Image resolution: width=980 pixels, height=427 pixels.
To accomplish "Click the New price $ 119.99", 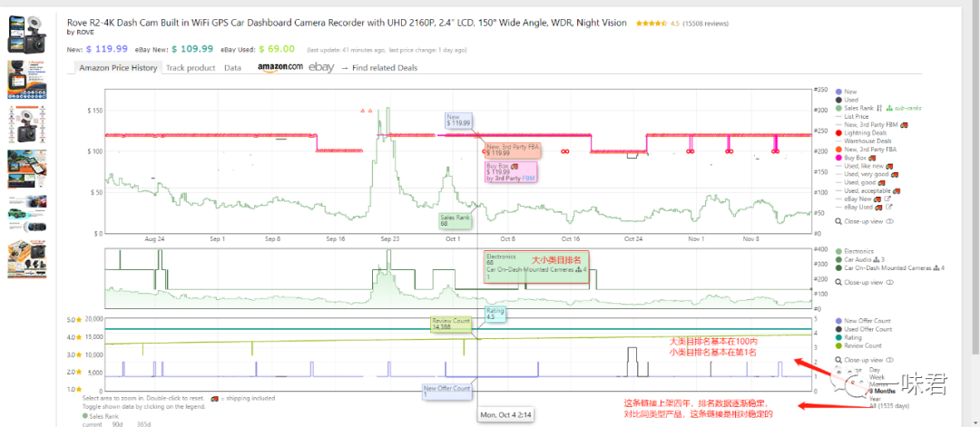I will [107, 49].
